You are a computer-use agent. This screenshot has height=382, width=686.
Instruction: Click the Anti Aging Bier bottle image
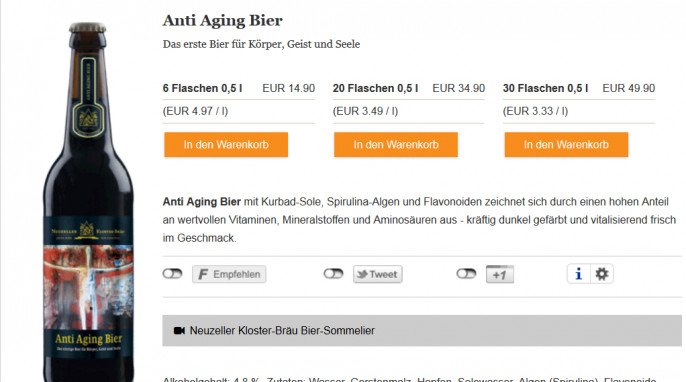[x=88, y=201]
